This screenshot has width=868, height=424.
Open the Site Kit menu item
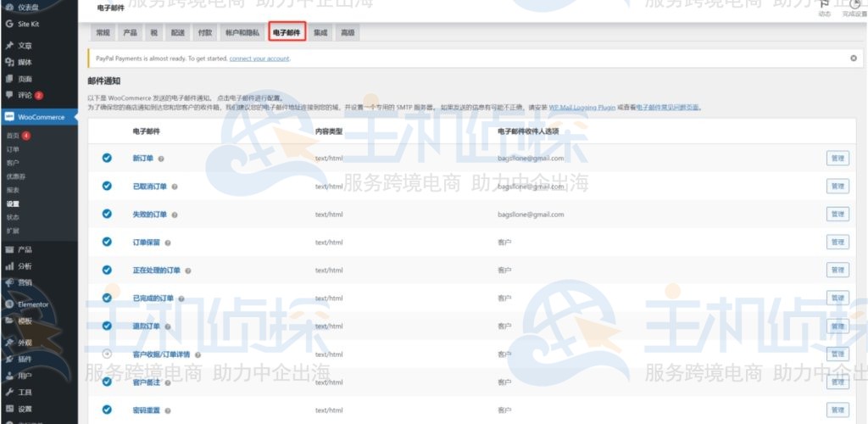(28, 25)
